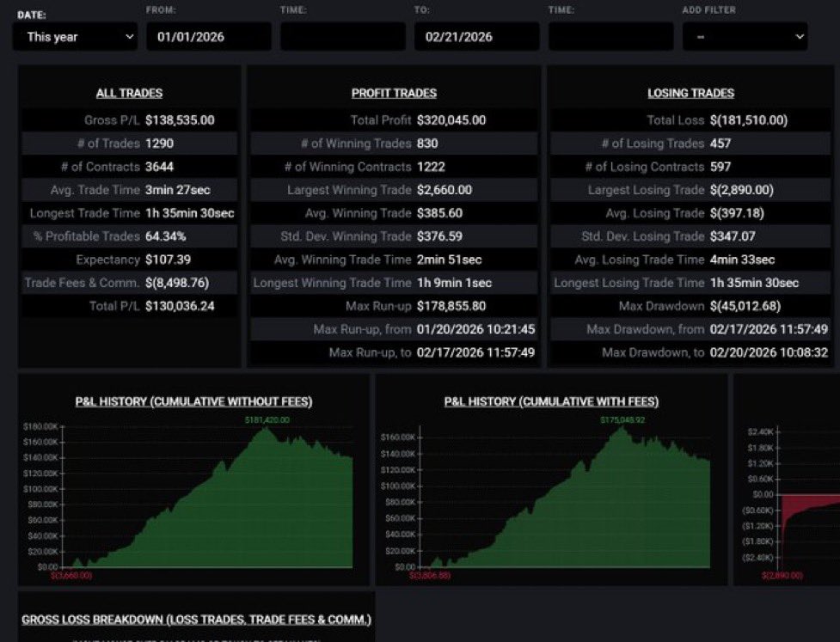Click the $175,048.92 peak label on chart

(x=622, y=420)
